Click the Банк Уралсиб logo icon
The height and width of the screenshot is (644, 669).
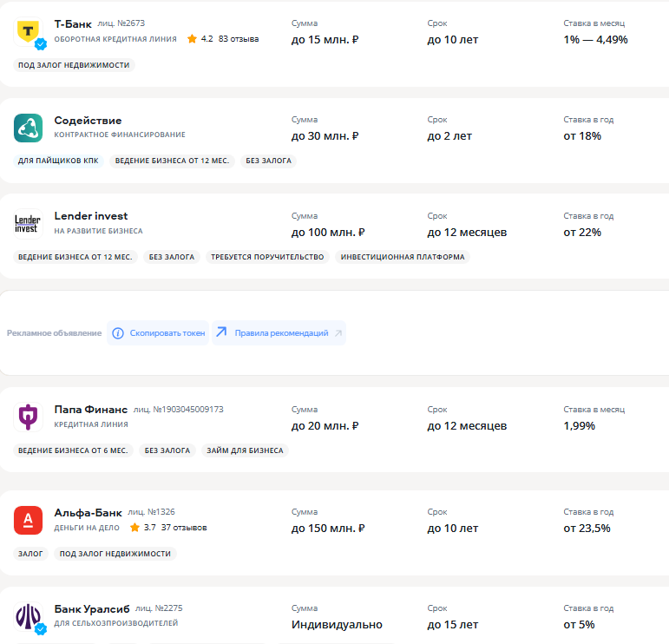[x=28, y=616]
